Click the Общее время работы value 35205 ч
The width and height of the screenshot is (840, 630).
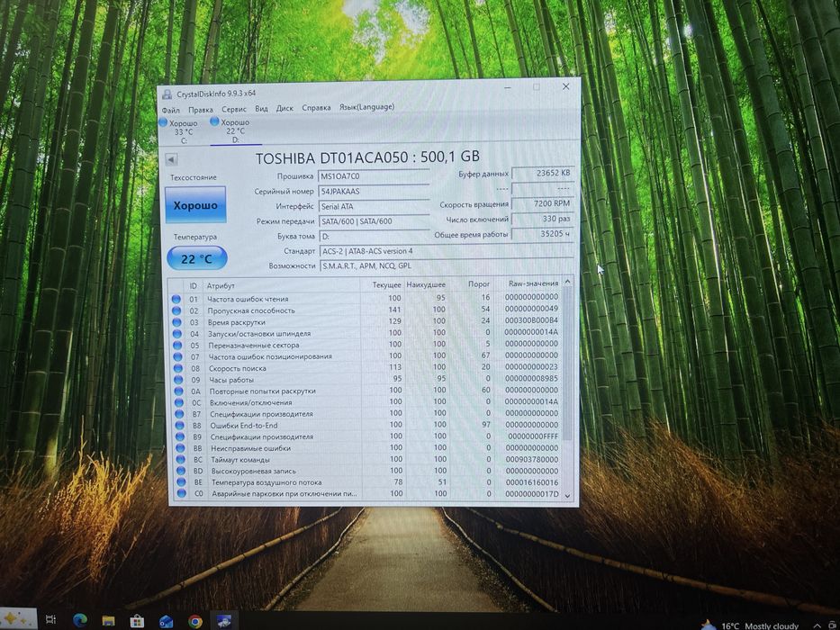pyautogui.click(x=542, y=234)
